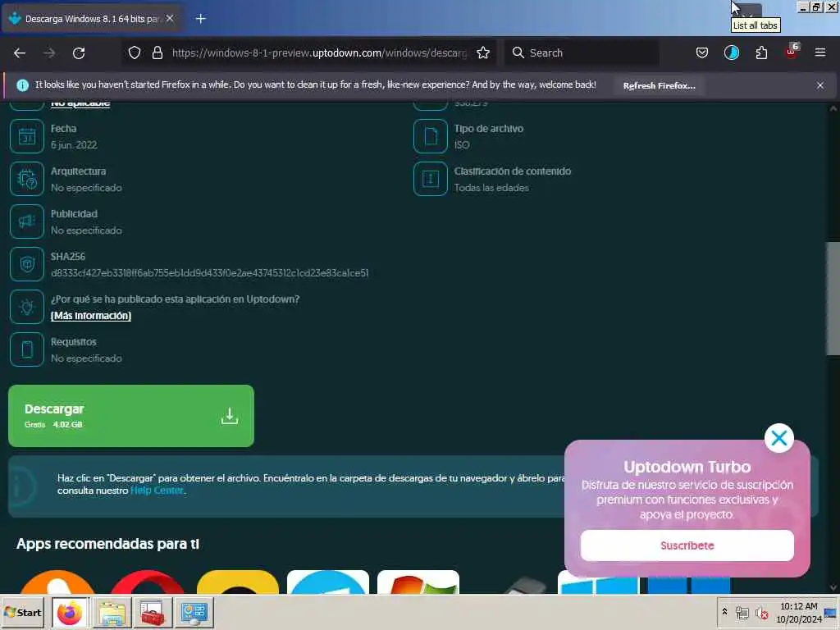Viewport: 840px width, 630px height.
Task: Close the Uptodown Turbo popup
Action: pyautogui.click(x=779, y=438)
